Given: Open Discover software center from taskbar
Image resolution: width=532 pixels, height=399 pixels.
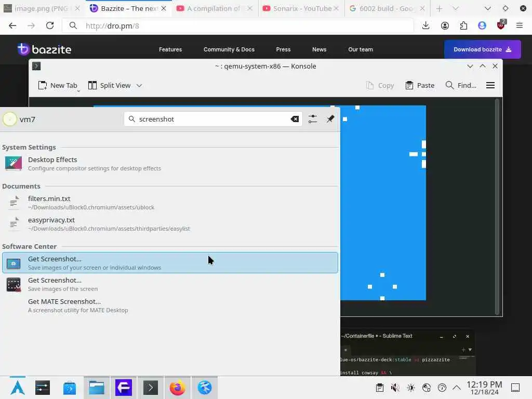Looking at the screenshot, I should click(70, 388).
